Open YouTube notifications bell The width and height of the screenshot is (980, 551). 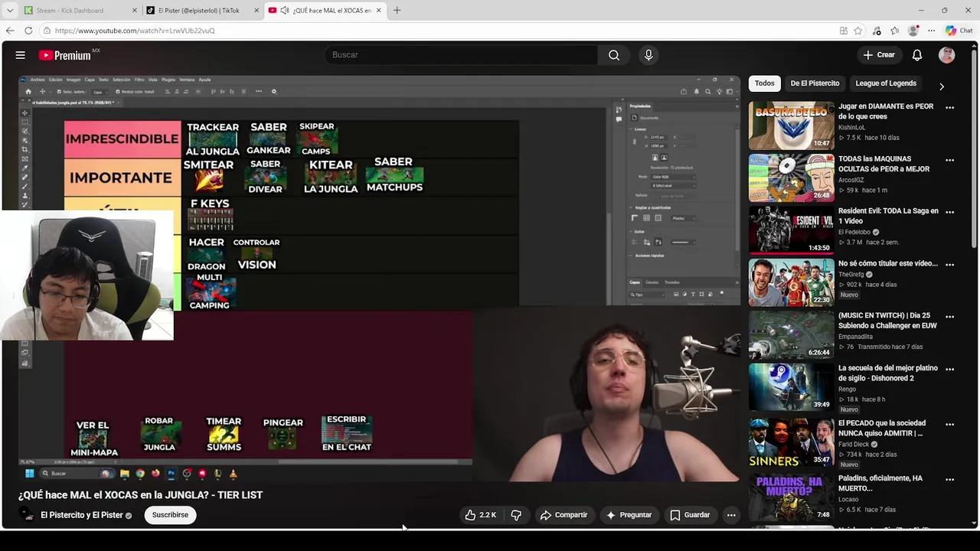point(917,55)
